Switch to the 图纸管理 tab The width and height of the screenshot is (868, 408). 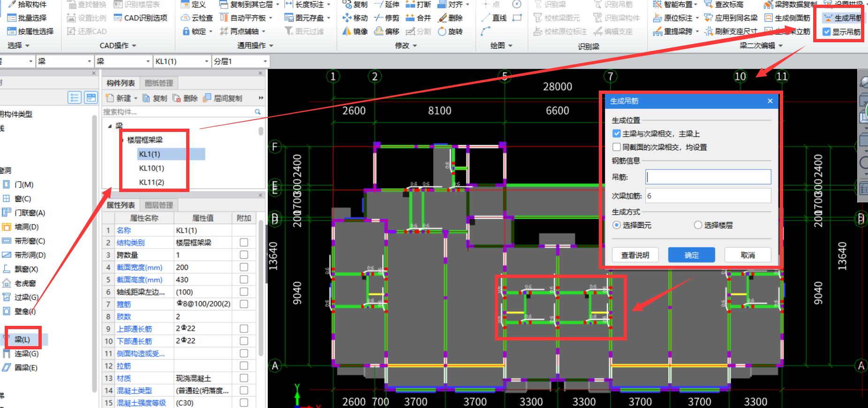point(159,83)
